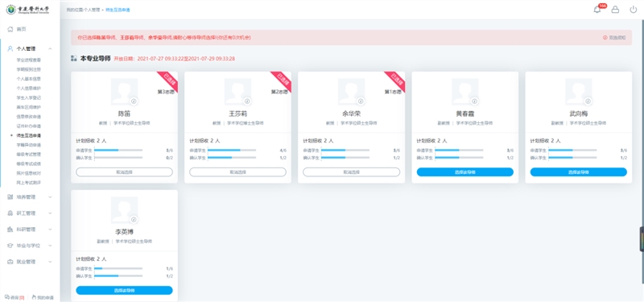Open 证件补办申请 submenu item
This screenshot has width=644, height=302.
coord(29,126)
